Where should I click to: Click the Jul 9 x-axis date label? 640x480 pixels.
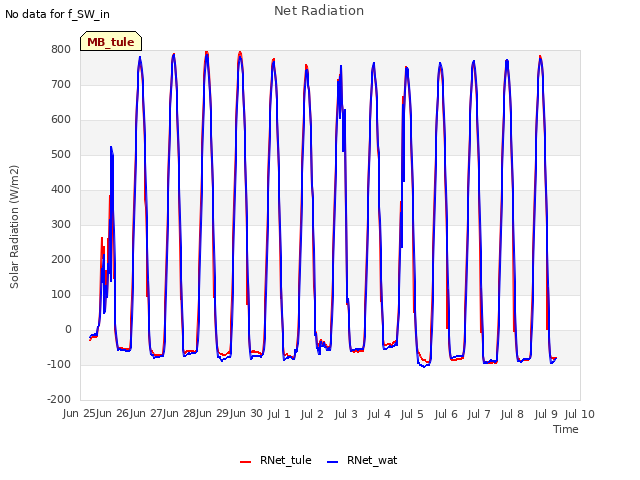(546, 415)
